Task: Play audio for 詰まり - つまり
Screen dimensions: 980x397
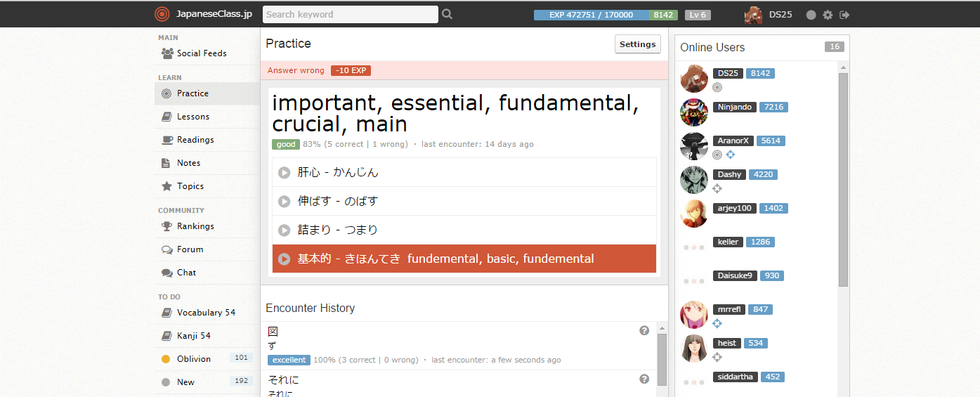Action: (x=284, y=230)
